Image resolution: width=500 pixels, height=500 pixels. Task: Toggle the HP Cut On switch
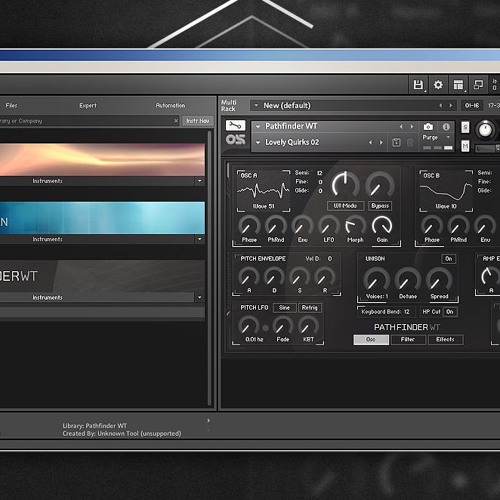[x=450, y=312]
